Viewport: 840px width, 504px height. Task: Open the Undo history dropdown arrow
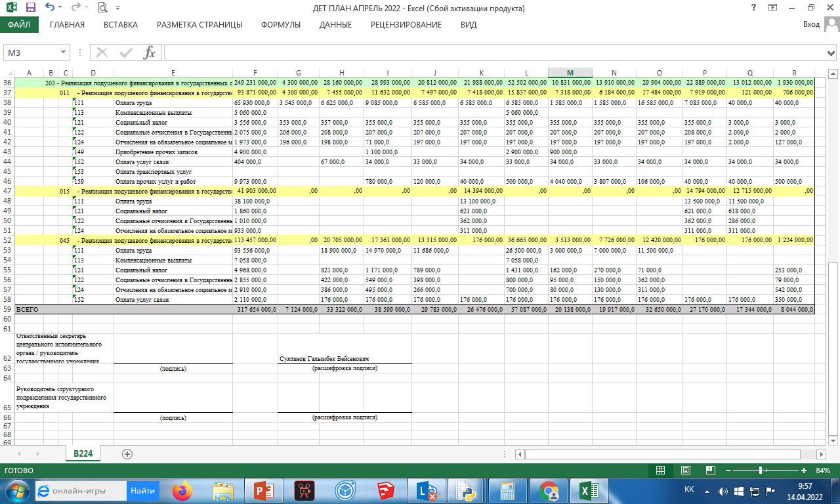tap(61, 9)
